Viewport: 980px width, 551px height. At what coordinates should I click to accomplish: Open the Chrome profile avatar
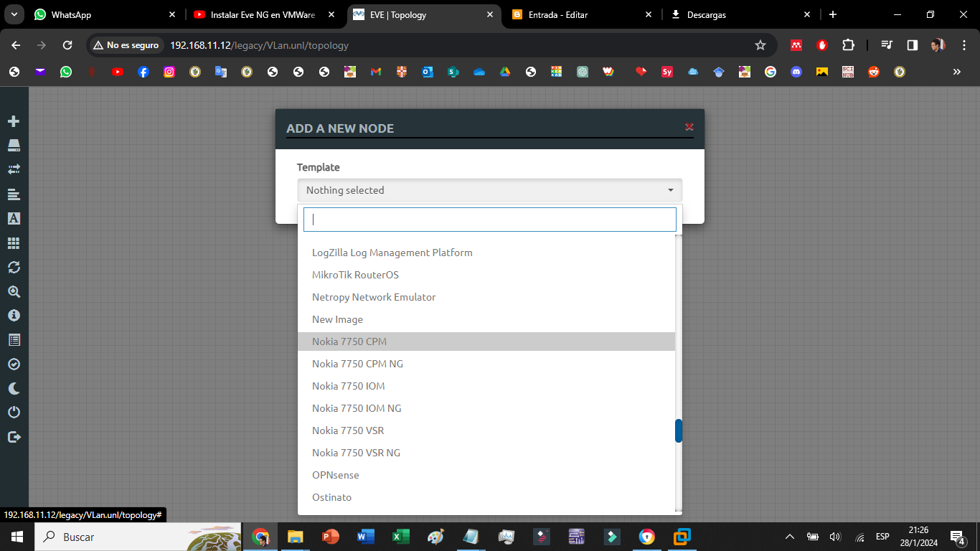click(938, 45)
